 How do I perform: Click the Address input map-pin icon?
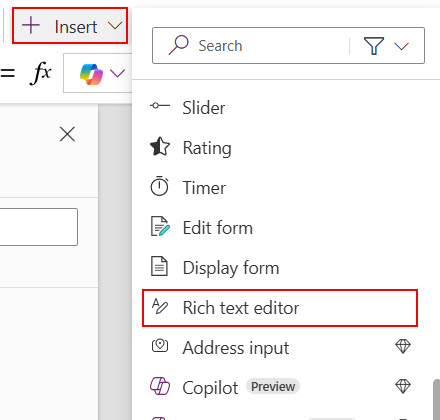click(160, 346)
